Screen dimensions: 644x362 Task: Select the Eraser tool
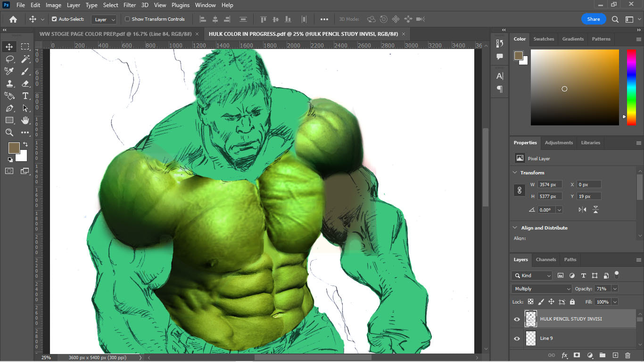[x=25, y=83]
